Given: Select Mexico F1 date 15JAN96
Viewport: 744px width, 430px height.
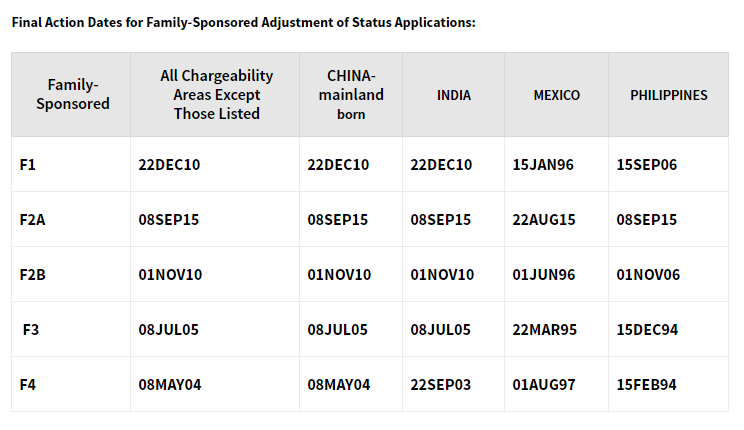Looking at the screenshot, I should [543, 165].
